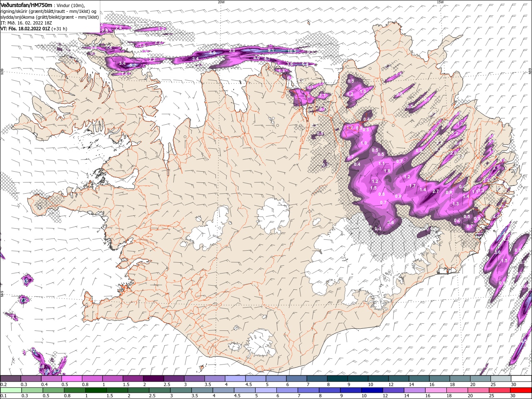Click the 2.7 snowfall value on map

point(436,191)
